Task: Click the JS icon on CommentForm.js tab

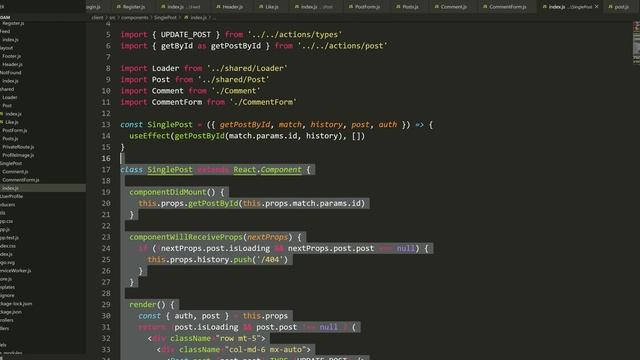Action: pyautogui.click(x=485, y=7)
